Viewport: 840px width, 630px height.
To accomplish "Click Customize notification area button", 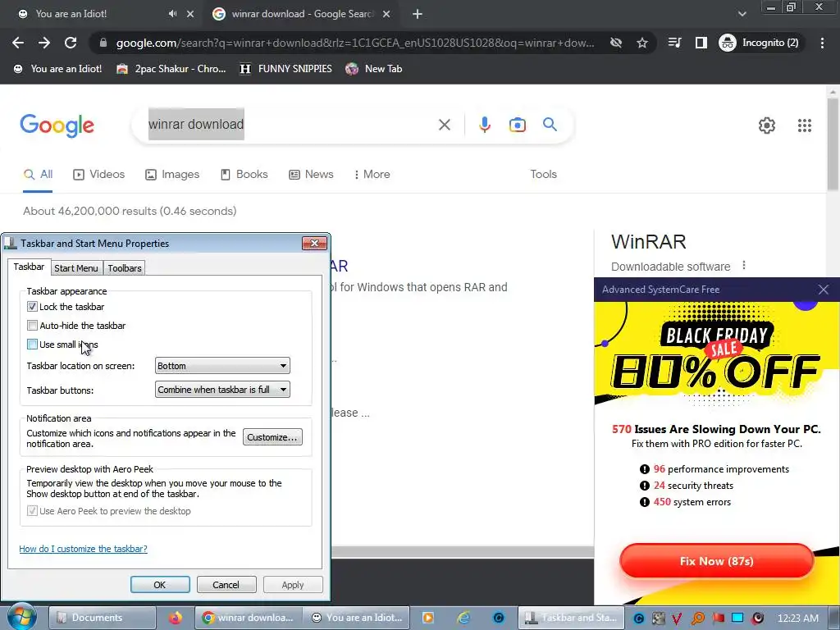I will [272, 437].
